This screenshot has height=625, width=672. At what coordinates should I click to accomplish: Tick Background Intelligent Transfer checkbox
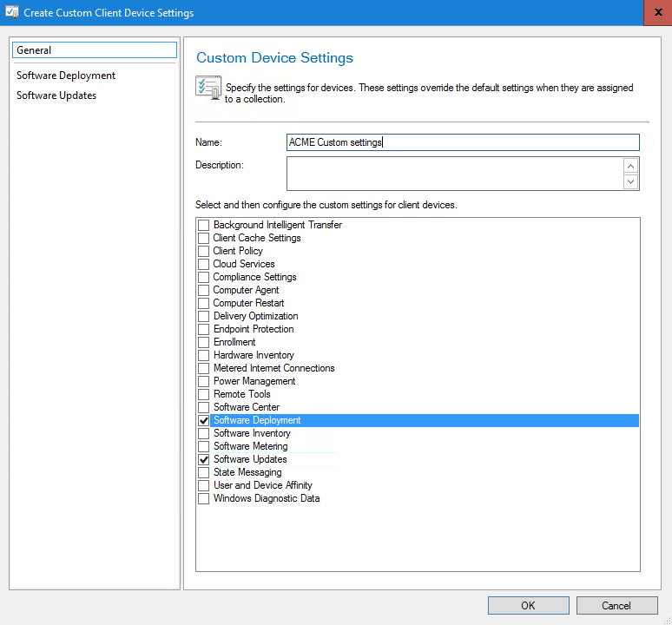(204, 226)
